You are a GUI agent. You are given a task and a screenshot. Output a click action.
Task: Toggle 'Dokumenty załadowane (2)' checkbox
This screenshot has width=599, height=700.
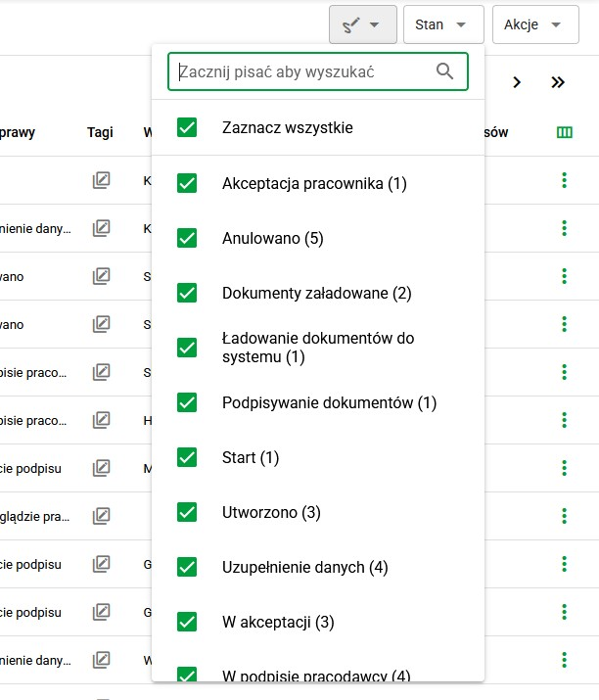tap(187, 293)
